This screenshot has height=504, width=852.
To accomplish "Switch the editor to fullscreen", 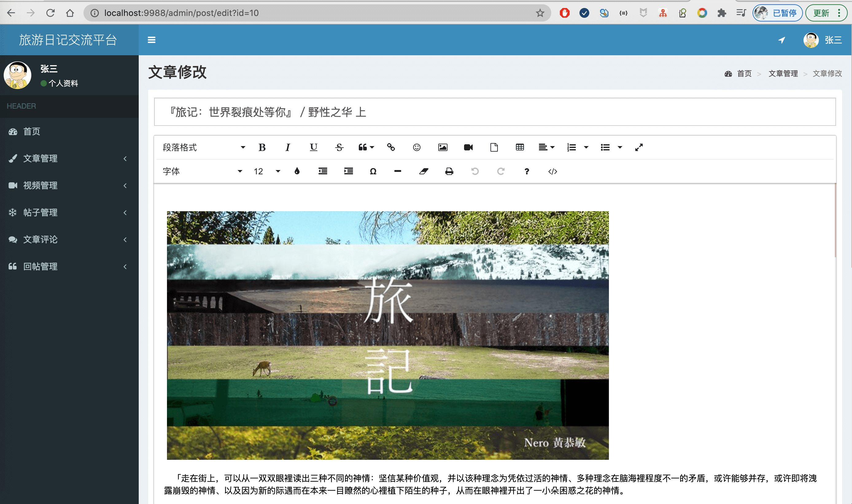I will [639, 147].
